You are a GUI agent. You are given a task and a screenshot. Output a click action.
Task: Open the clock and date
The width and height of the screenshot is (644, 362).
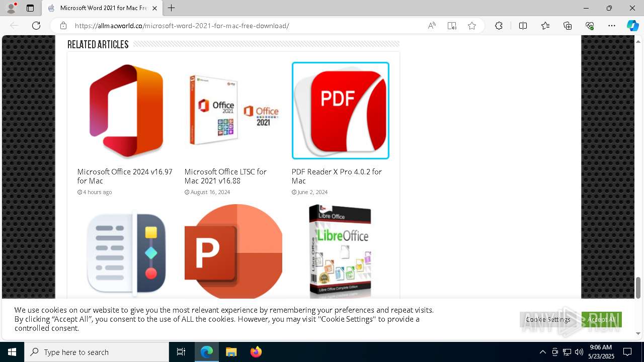point(601,352)
